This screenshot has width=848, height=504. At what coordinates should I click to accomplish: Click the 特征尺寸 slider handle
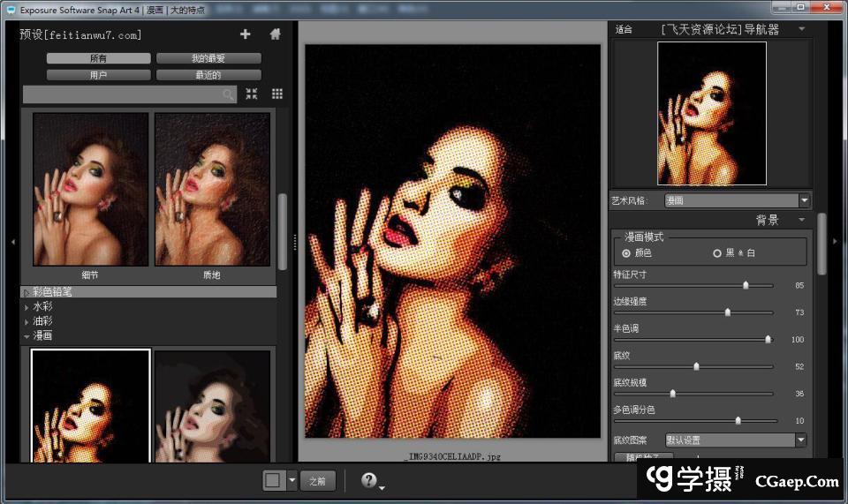click(746, 285)
